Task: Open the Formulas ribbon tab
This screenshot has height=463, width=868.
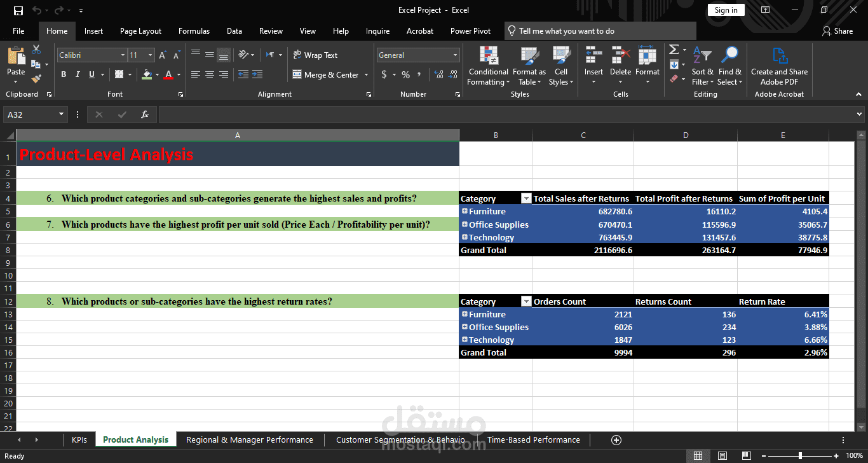Action: [194, 31]
